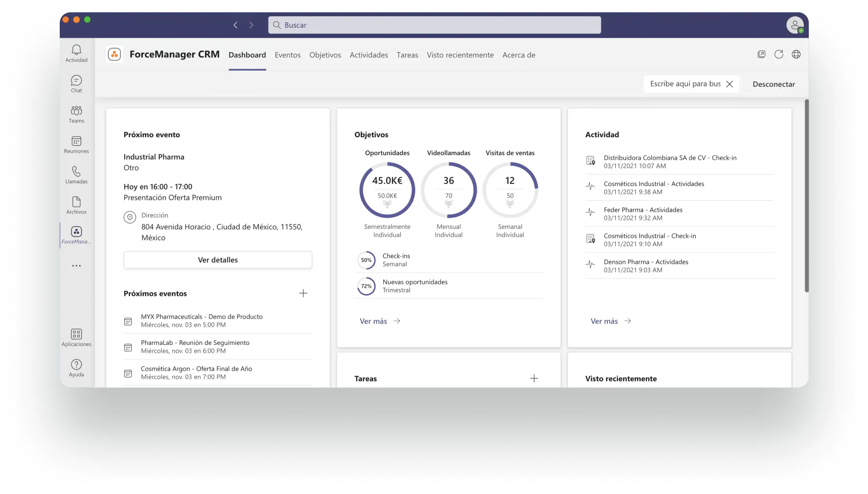The height and width of the screenshot is (494, 868).
Task: Open the Acerca de tab
Action: pyautogui.click(x=519, y=55)
